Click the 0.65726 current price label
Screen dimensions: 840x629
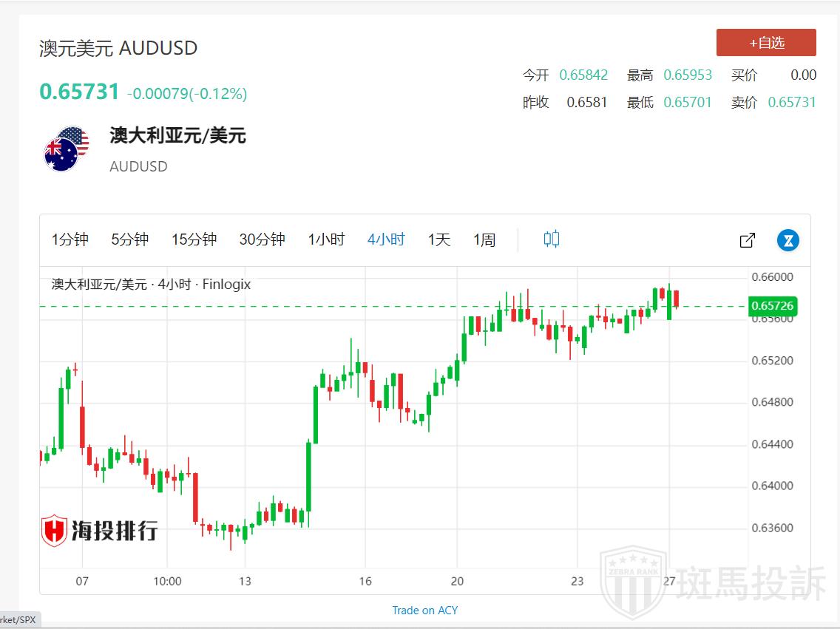point(772,305)
